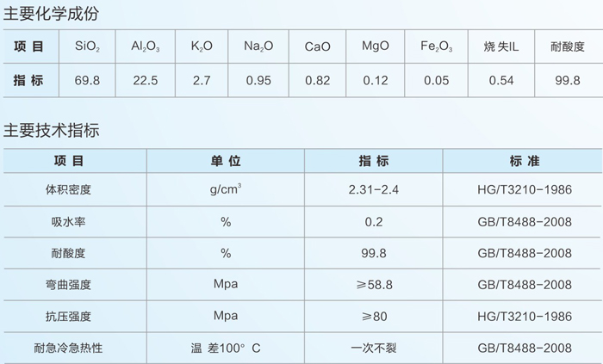603x364 pixels.
Task: Click the Na2O column header
Action: [x=258, y=46]
